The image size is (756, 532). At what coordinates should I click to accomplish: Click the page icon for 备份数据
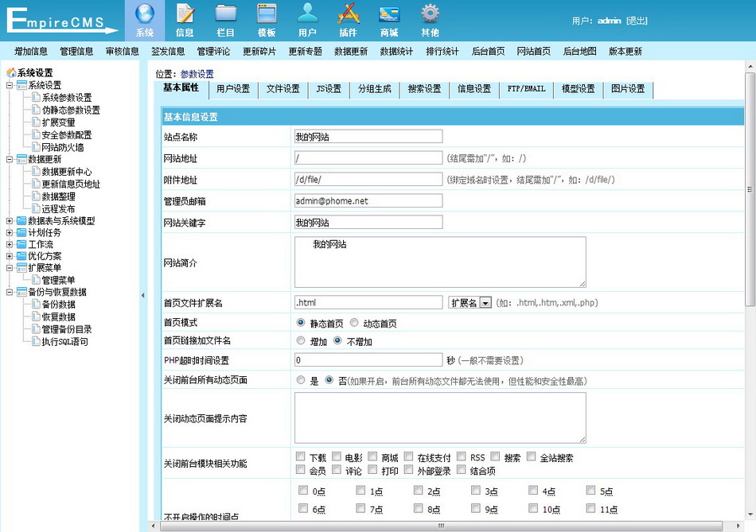pos(36,304)
